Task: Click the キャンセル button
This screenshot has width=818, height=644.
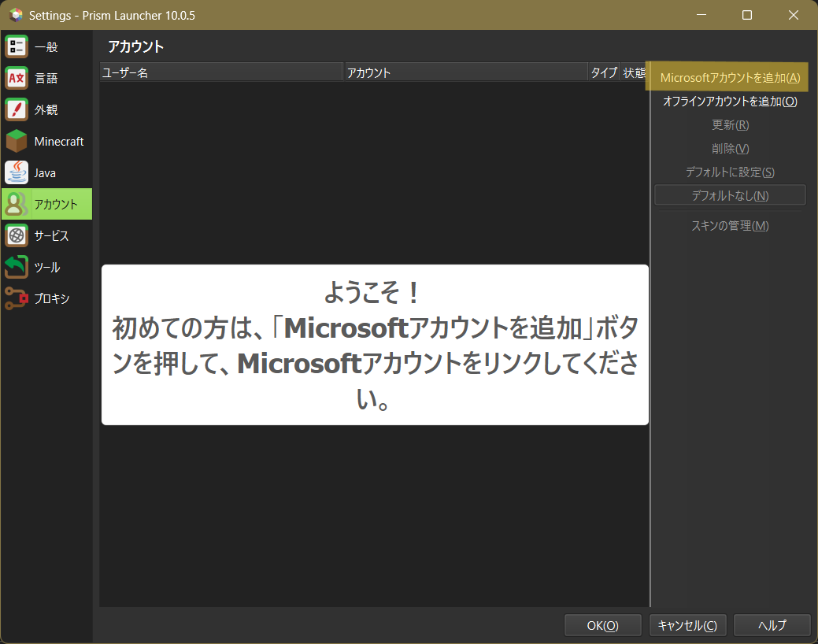Action: click(687, 626)
